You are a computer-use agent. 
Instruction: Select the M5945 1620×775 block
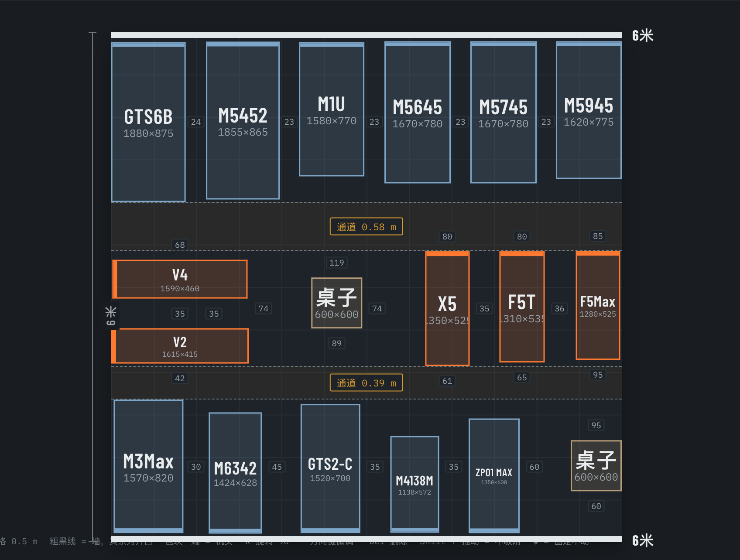[x=589, y=110]
